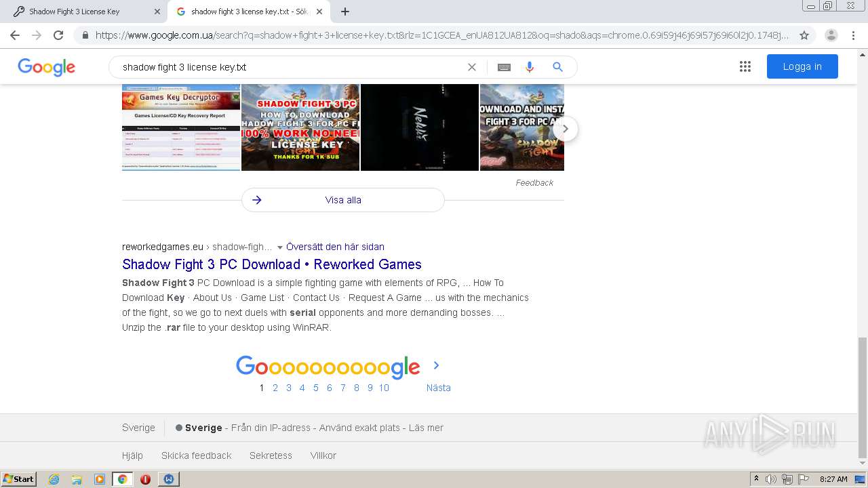Go to results page 10
The width and height of the screenshot is (868, 488).
[x=384, y=388]
